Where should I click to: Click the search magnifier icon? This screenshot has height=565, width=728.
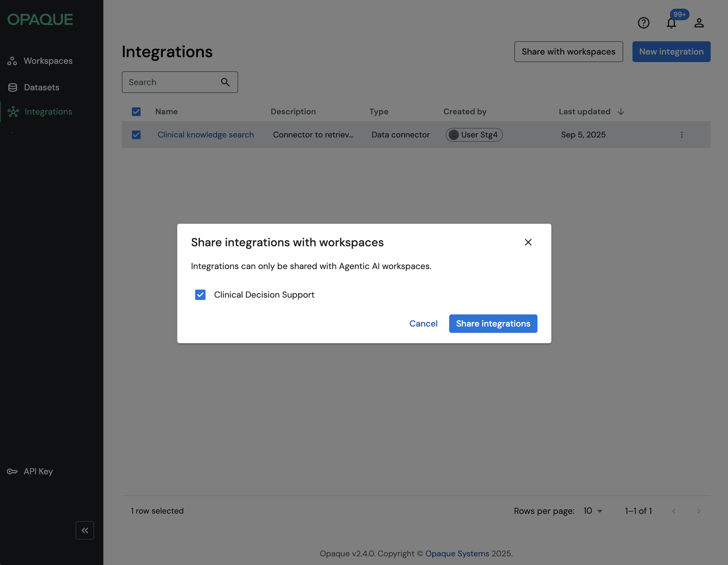coord(225,82)
